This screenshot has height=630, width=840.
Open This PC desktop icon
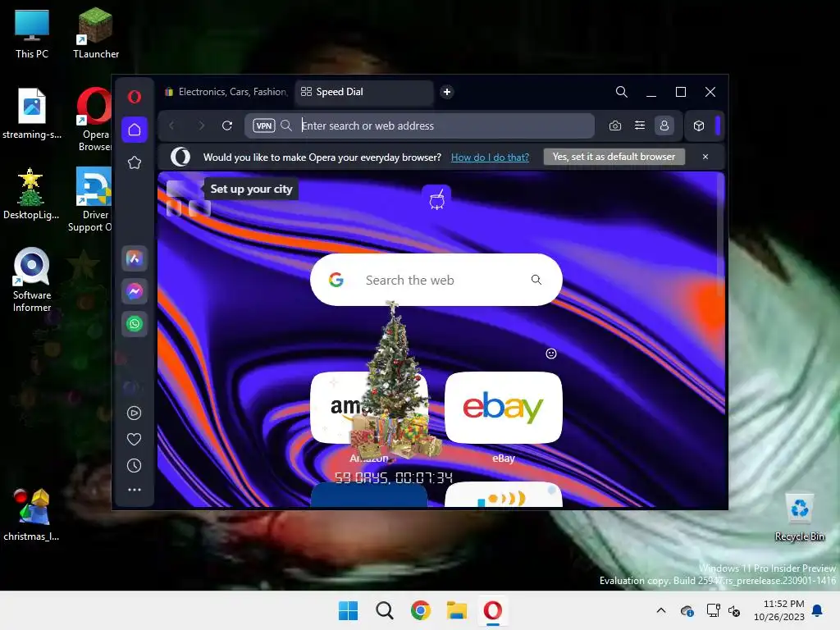tap(32, 33)
